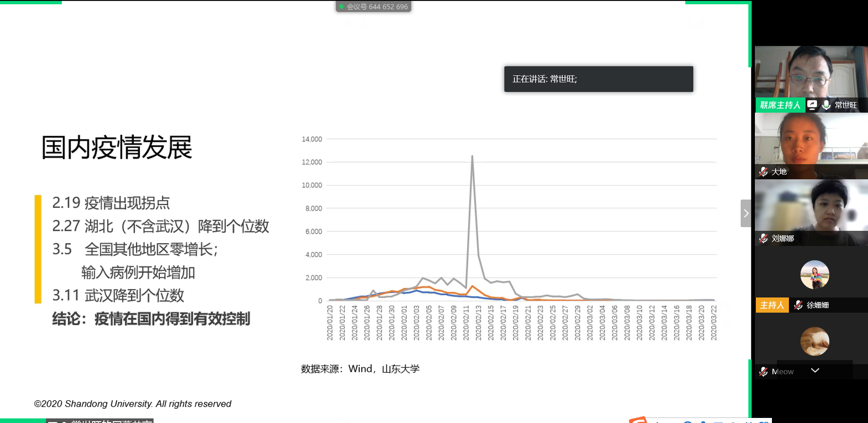Click the green 联席主持人 badge
Image resolution: width=868 pixels, height=423 pixels.
pyautogui.click(x=780, y=105)
